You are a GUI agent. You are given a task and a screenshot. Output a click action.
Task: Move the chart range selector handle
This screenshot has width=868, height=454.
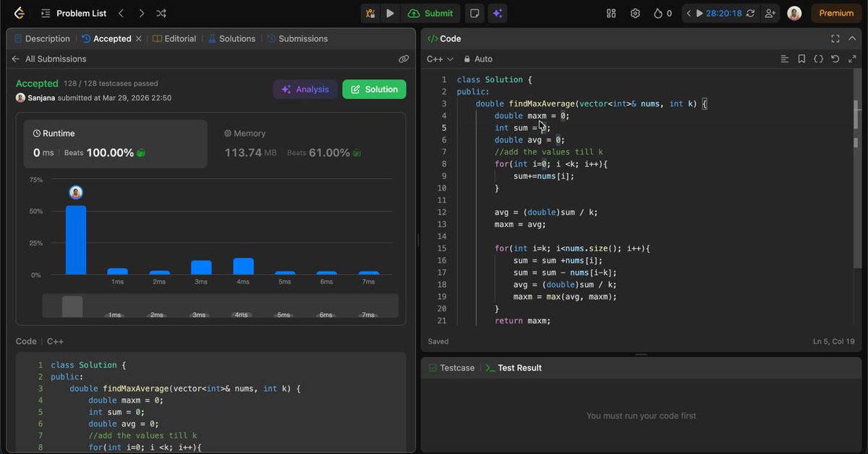pos(72,306)
